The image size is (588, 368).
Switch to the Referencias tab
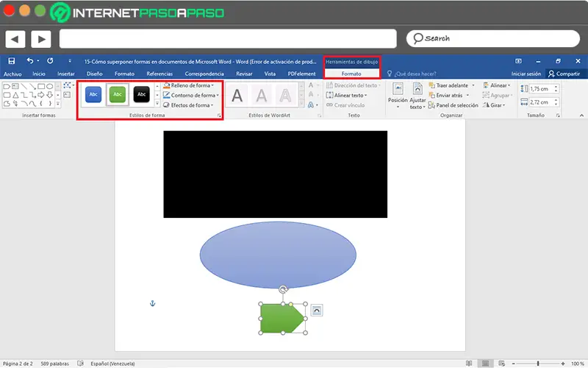[159, 74]
